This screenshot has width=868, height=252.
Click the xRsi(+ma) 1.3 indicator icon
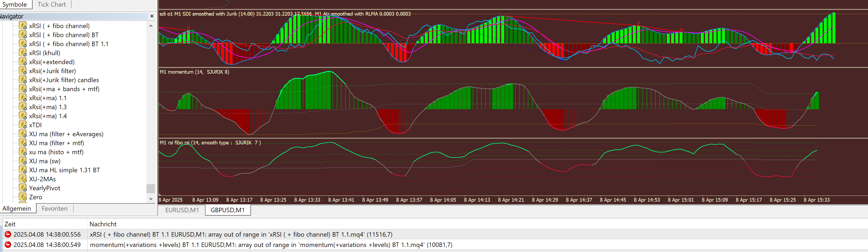point(23,107)
